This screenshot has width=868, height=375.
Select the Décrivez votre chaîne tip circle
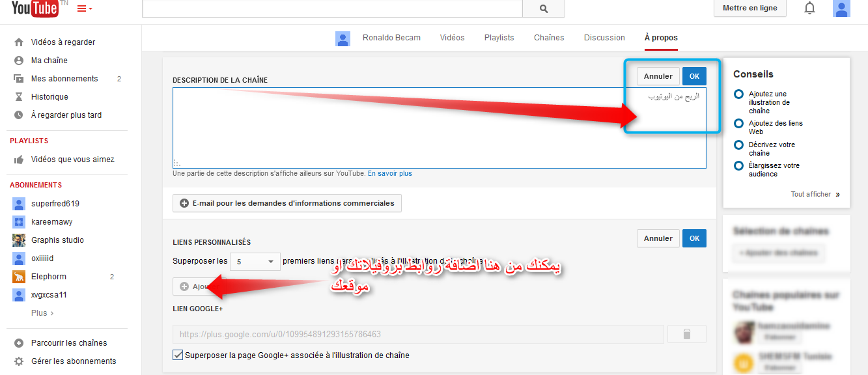point(738,145)
